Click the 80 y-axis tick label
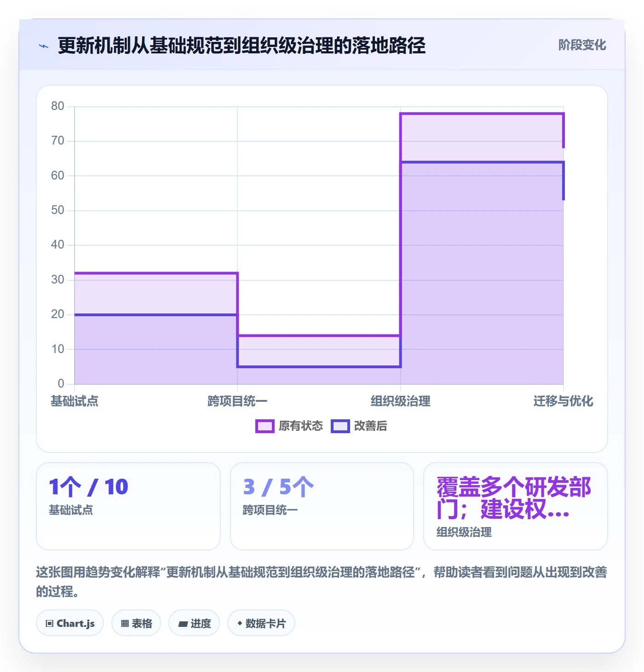The image size is (644, 672). coord(57,106)
